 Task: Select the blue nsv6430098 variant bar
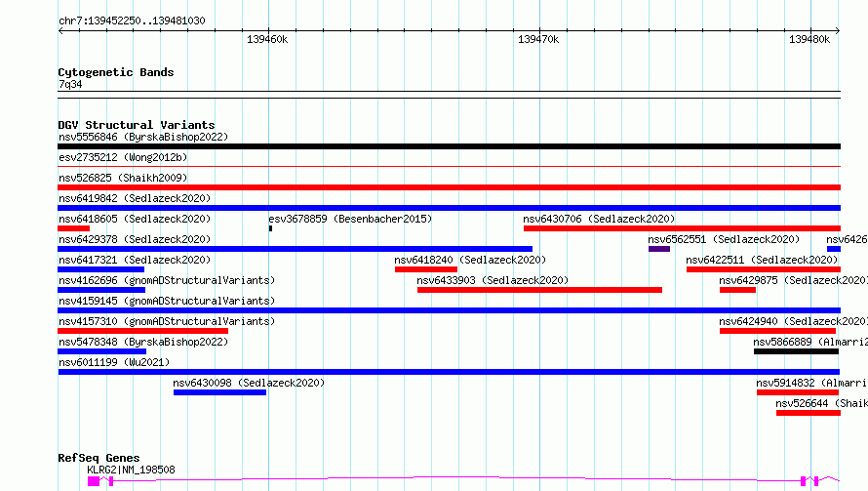(x=219, y=392)
